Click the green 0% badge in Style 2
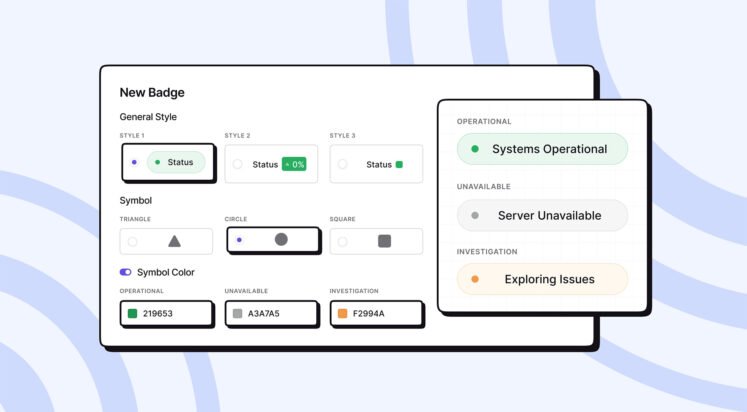 coord(294,164)
